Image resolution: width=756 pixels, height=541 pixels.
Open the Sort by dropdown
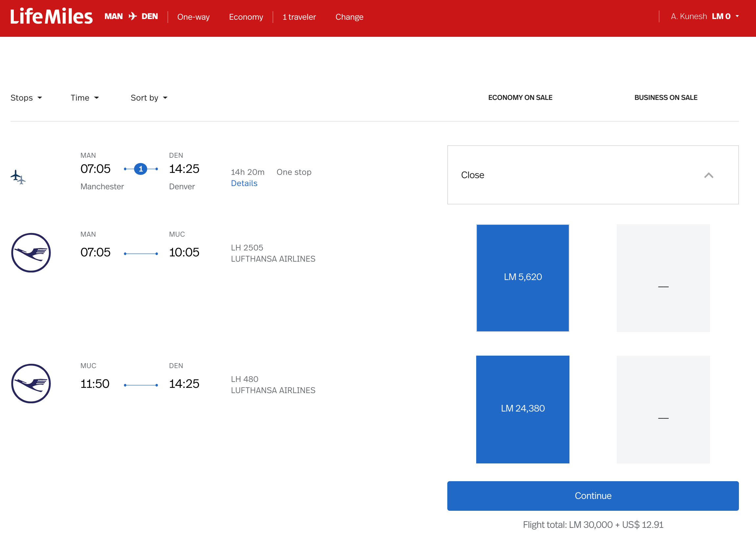(x=149, y=98)
